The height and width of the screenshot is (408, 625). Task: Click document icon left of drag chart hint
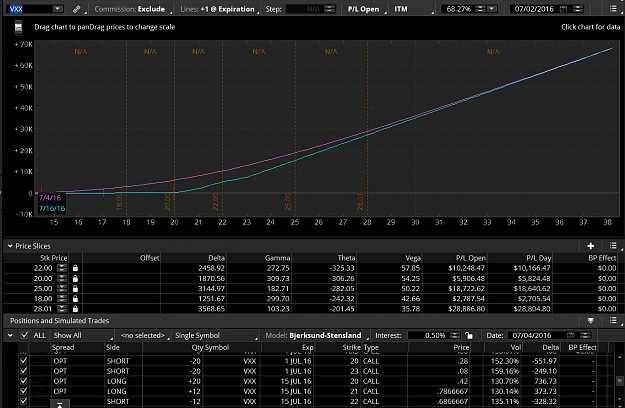tap(18, 27)
